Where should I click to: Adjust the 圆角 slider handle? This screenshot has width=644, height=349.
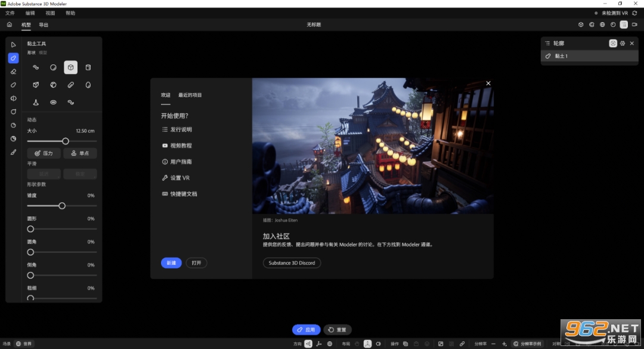tap(30, 252)
